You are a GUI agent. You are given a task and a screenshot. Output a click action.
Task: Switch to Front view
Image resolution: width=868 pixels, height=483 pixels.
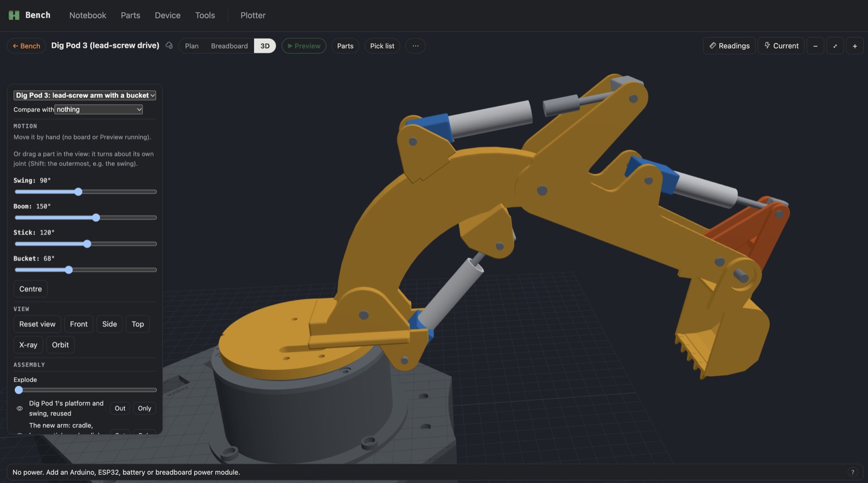pyautogui.click(x=79, y=324)
